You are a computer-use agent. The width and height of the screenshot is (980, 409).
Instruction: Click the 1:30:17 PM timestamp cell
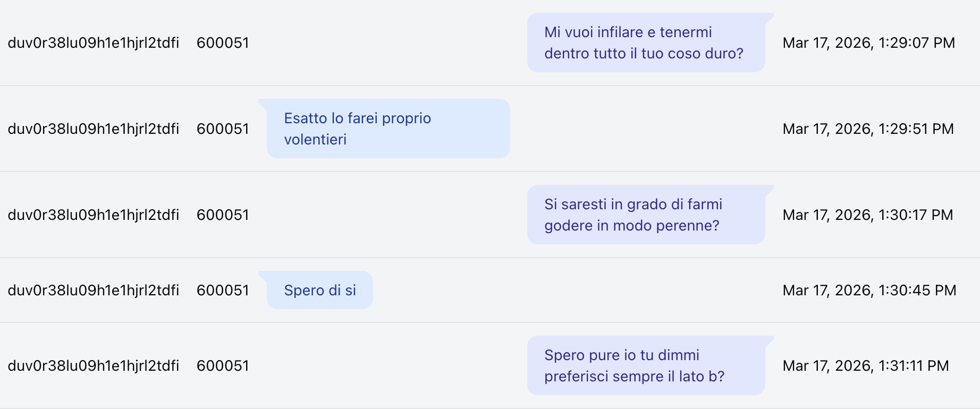[867, 215]
